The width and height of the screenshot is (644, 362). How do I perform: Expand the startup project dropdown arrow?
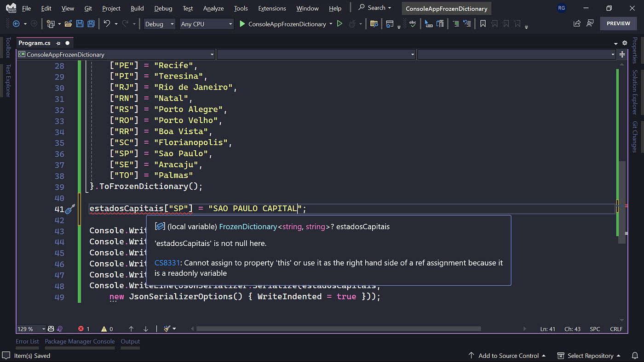331,24
